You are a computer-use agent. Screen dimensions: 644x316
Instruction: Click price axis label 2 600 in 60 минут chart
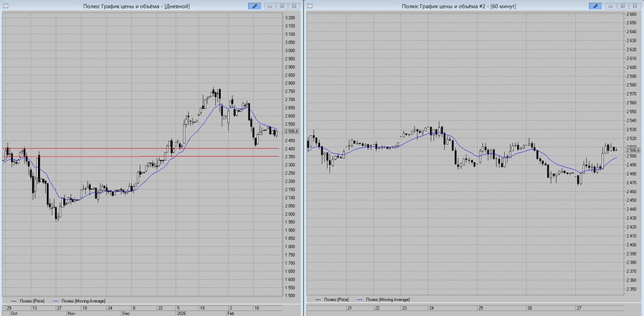pyautogui.click(x=632, y=68)
